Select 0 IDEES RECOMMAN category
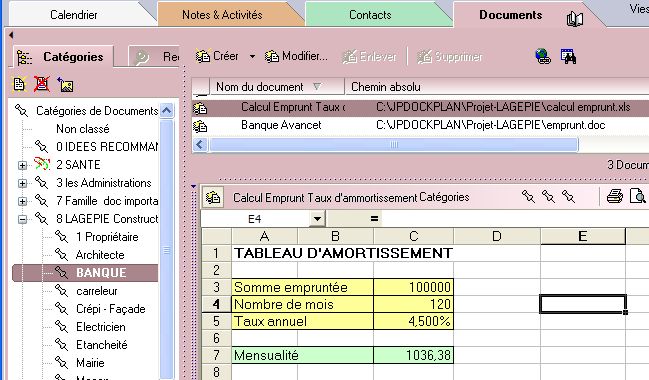649x380 pixels. coord(107,147)
